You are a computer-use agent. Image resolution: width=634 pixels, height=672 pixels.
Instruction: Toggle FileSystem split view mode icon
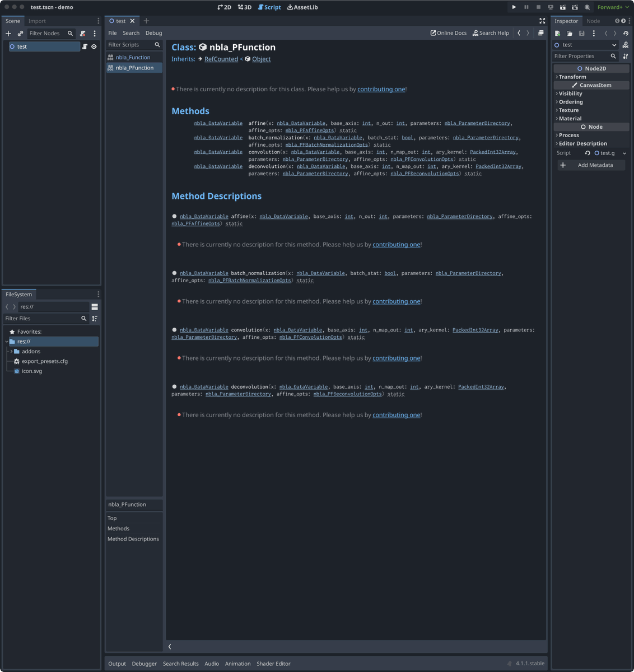(95, 307)
